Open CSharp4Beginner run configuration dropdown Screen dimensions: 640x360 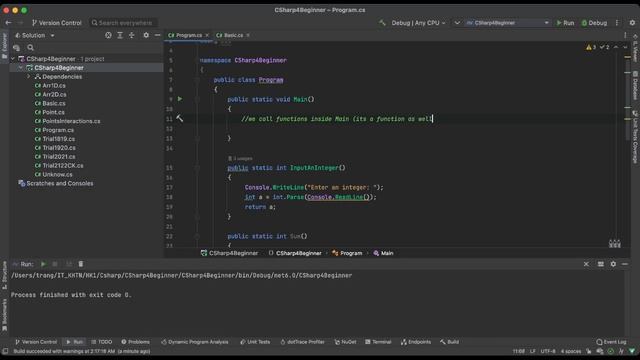pos(507,23)
